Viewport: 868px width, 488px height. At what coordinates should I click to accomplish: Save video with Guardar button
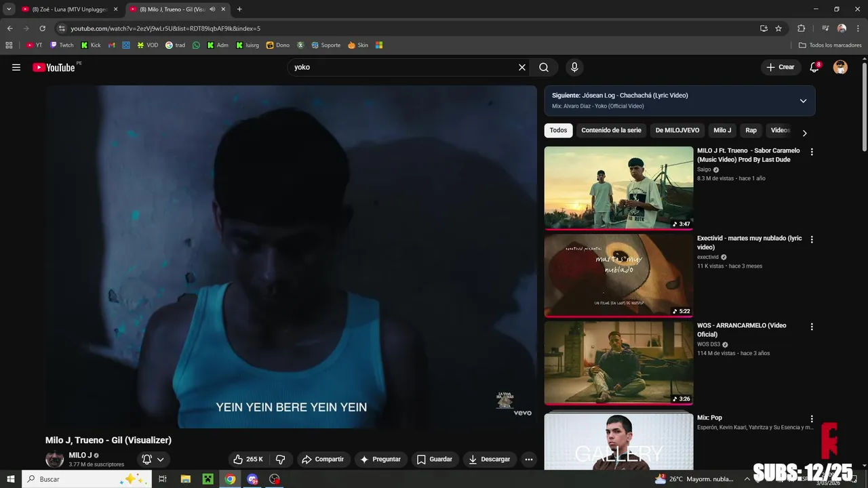point(435,460)
